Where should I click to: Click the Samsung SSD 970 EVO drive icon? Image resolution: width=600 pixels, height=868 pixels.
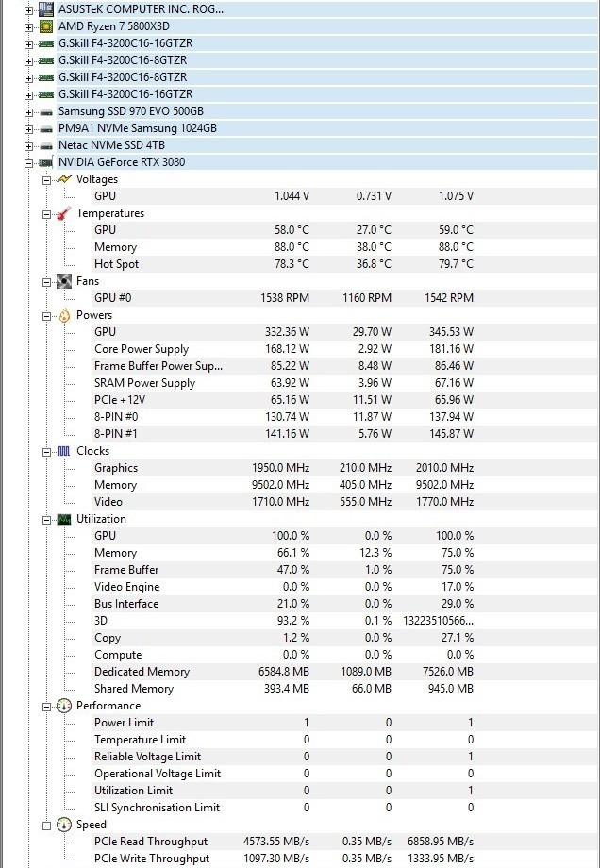[x=46, y=111]
